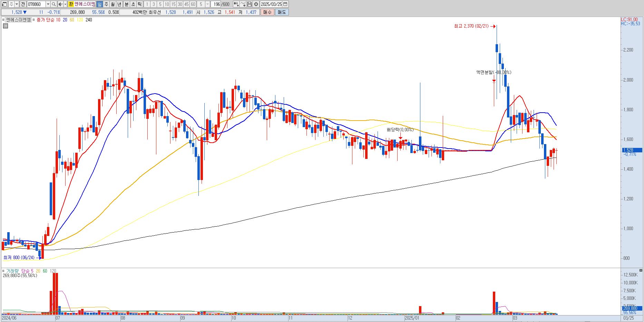Click the speaker sound alert icon
The image size is (644, 322).
[60, 4]
